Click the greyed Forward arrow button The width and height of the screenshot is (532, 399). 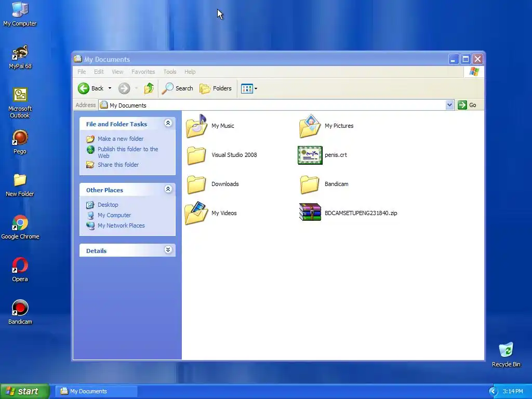point(124,88)
